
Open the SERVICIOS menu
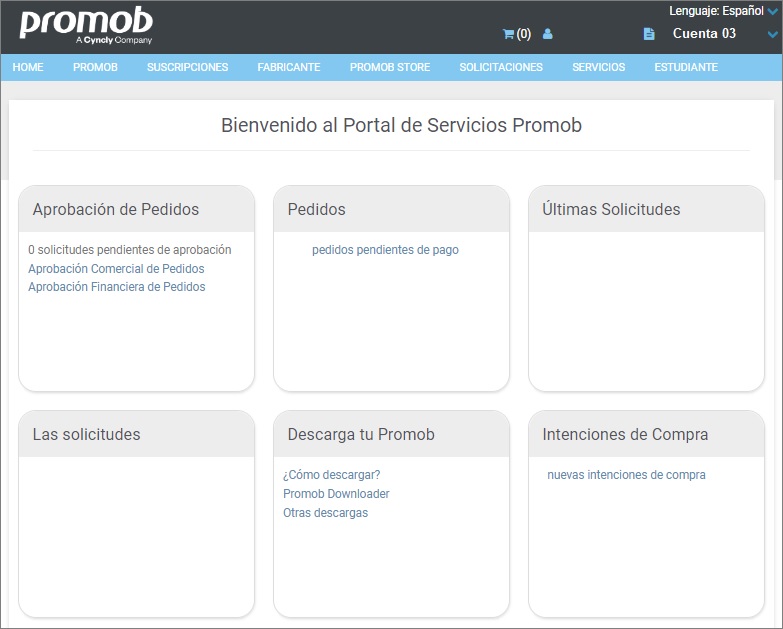pyautogui.click(x=598, y=67)
